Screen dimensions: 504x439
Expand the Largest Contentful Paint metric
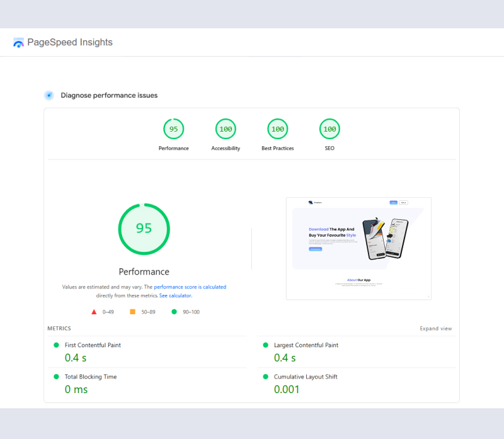pyautogui.click(x=306, y=345)
